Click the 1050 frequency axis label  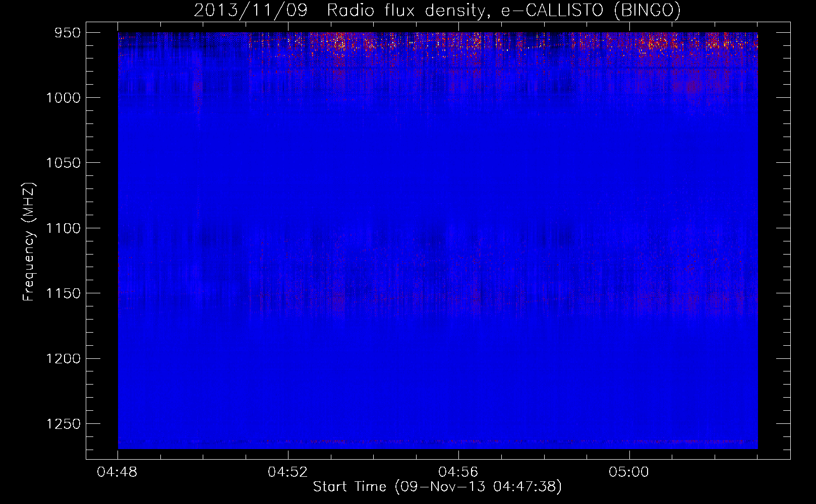pyautogui.click(x=63, y=163)
